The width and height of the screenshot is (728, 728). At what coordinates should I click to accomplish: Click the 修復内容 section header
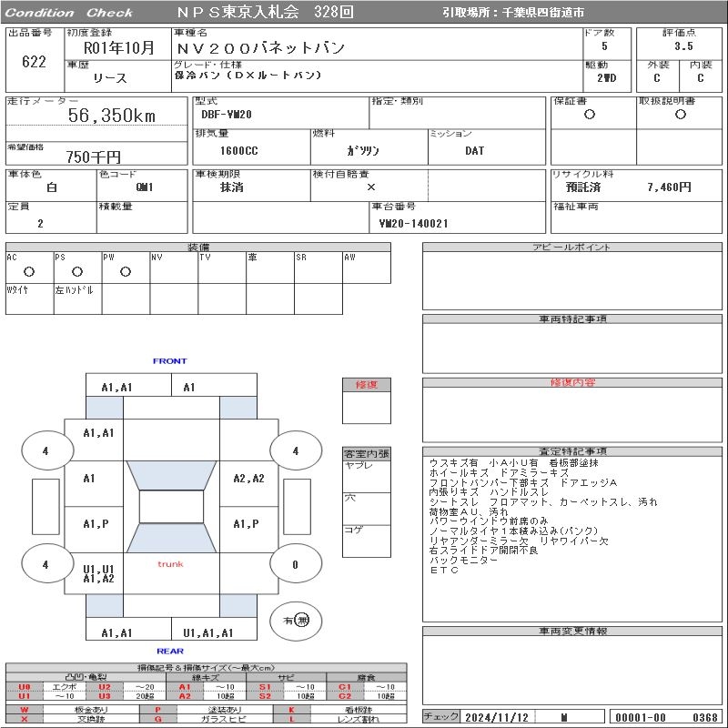pos(571,383)
